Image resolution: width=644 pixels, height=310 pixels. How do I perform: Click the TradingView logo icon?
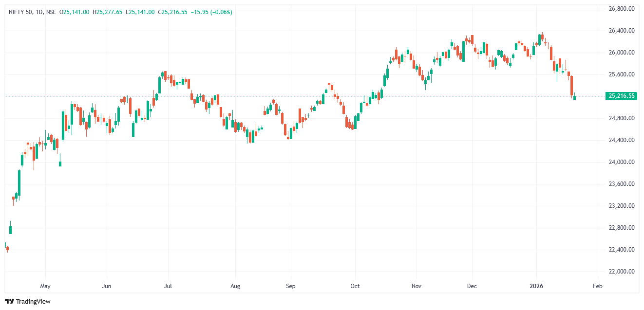(x=9, y=302)
